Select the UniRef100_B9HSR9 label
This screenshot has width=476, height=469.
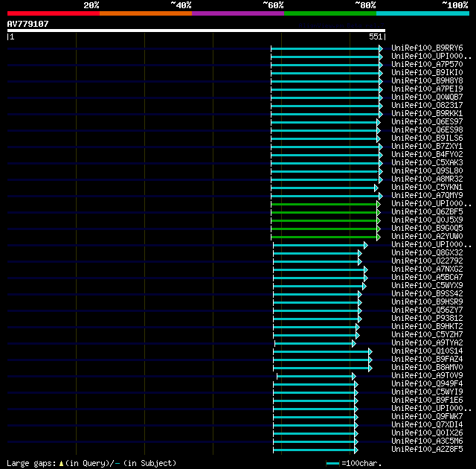click(427, 302)
